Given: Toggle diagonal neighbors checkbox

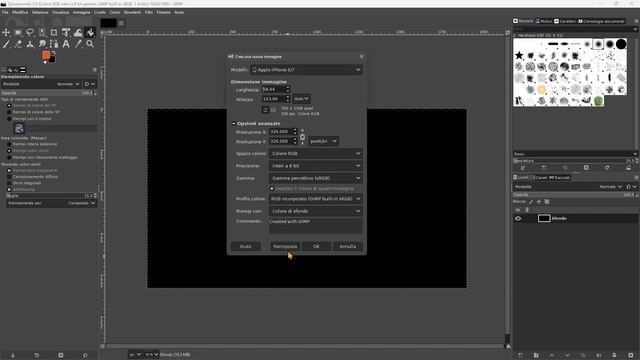Looking at the screenshot, I should point(9,183).
